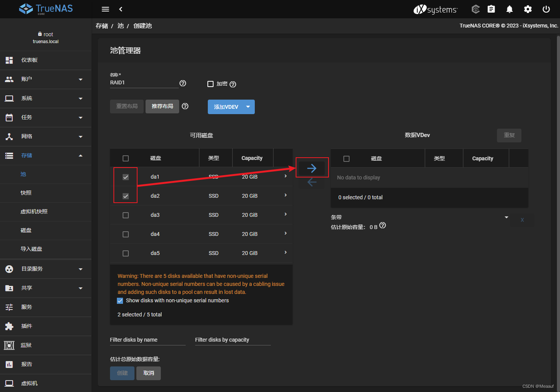Open the stripe (条带) layout dropdown
The height and width of the screenshot is (392, 560).
(x=419, y=217)
